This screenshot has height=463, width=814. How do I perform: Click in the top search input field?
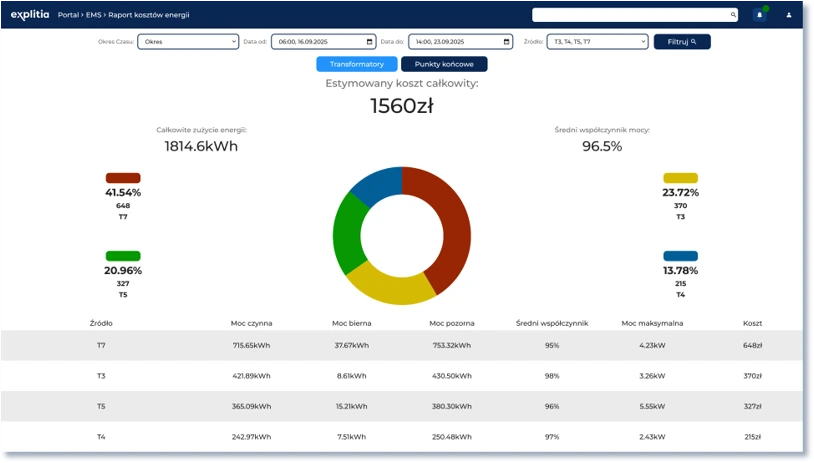click(x=630, y=15)
